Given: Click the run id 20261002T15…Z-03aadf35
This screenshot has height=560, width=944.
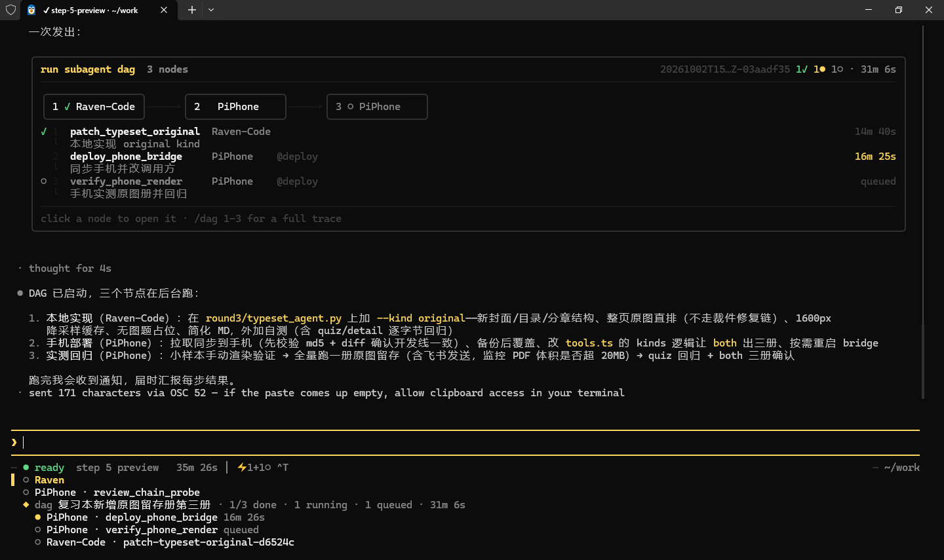Looking at the screenshot, I should point(725,69).
